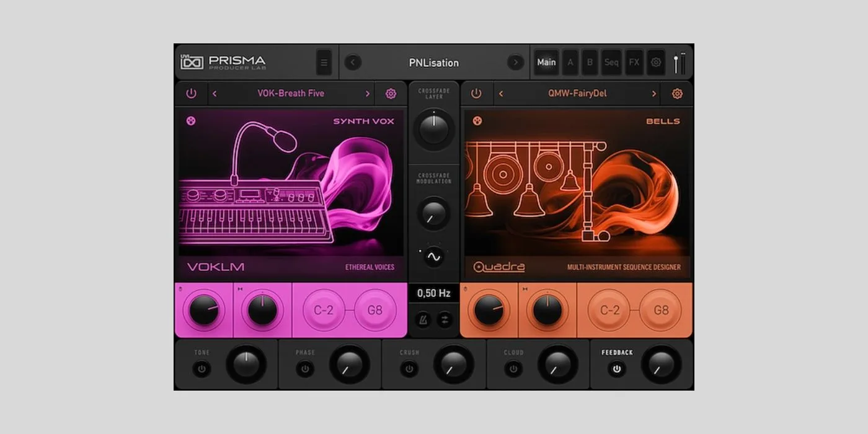868x434 pixels.
Task: Enable metronome tempo sync for crossfade rate
Action: [x=423, y=319]
